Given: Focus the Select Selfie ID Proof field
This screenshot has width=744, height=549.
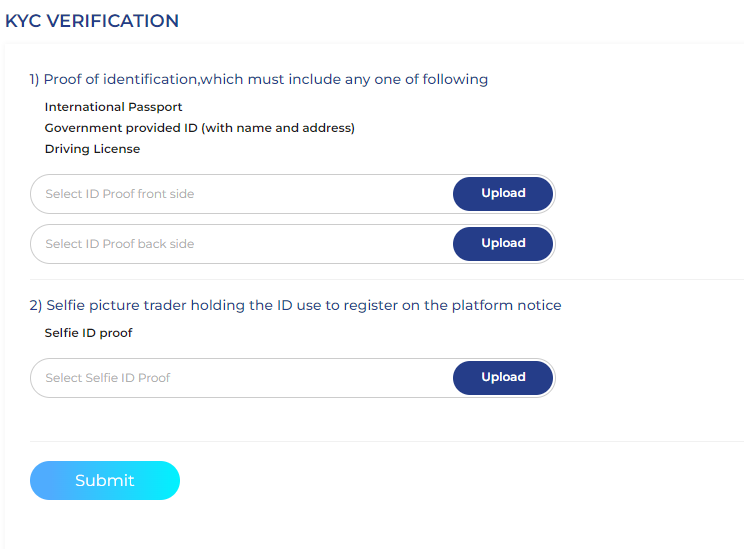Looking at the screenshot, I should [x=242, y=378].
